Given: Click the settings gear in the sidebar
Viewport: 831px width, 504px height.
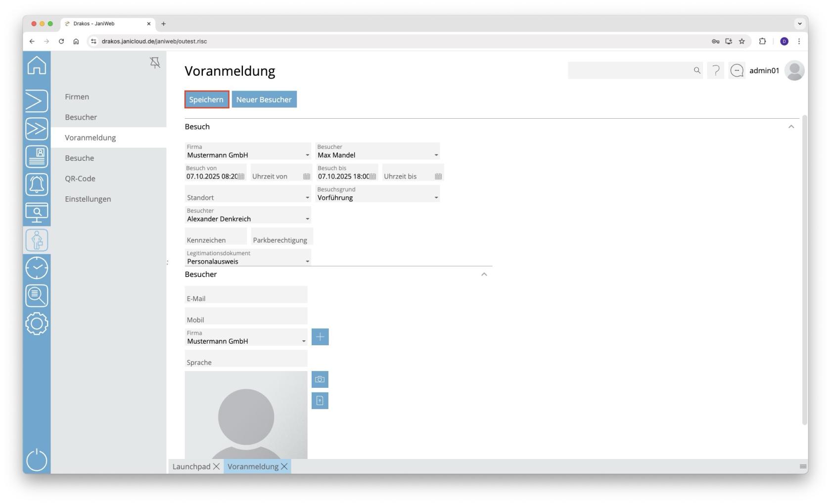Looking at the screenshot, I should point(37,324).
